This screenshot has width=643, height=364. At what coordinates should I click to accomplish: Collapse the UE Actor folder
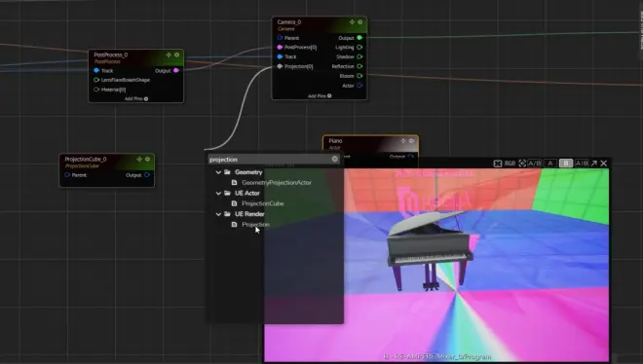(218, 194)
